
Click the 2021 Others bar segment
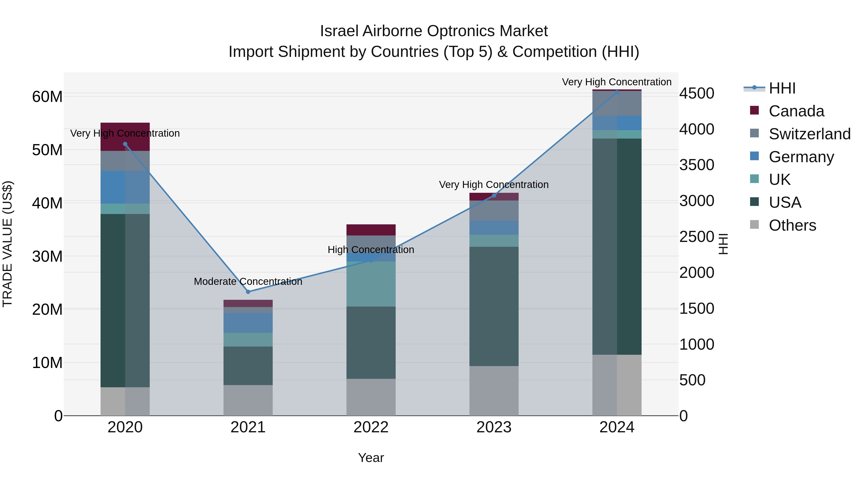pyautogui.click(x=248, y=401)
